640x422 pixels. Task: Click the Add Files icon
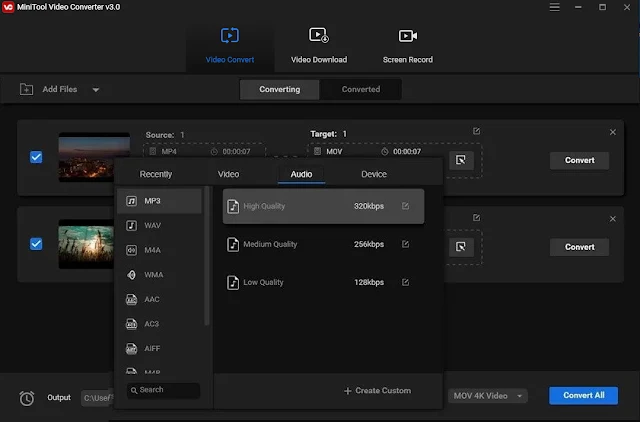(x=27, y=89)
